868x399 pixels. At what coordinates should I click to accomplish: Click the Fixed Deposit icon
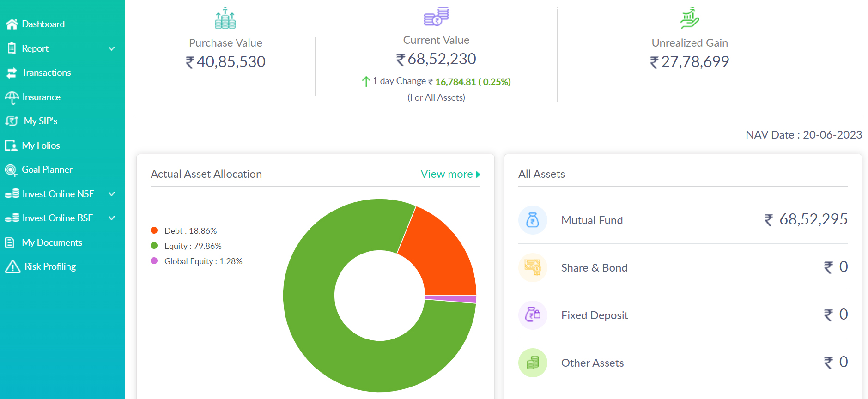(x=533, y=315)
